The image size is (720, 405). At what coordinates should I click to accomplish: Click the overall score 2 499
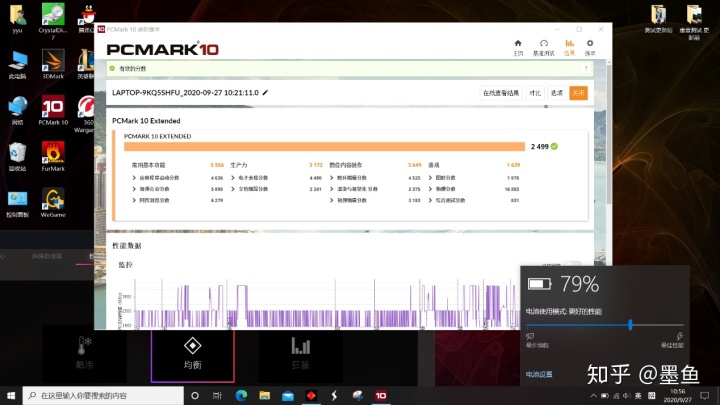point(540,146)
